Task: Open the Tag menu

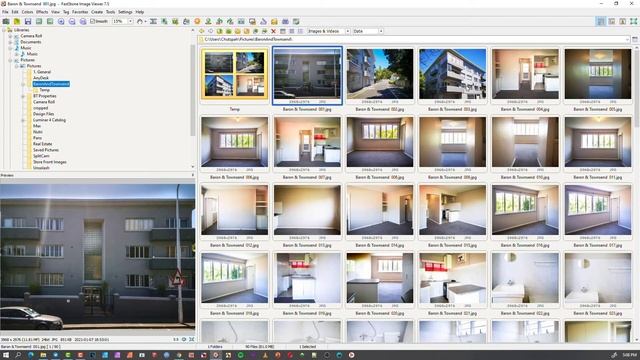Action: click(x=66, y=12)
